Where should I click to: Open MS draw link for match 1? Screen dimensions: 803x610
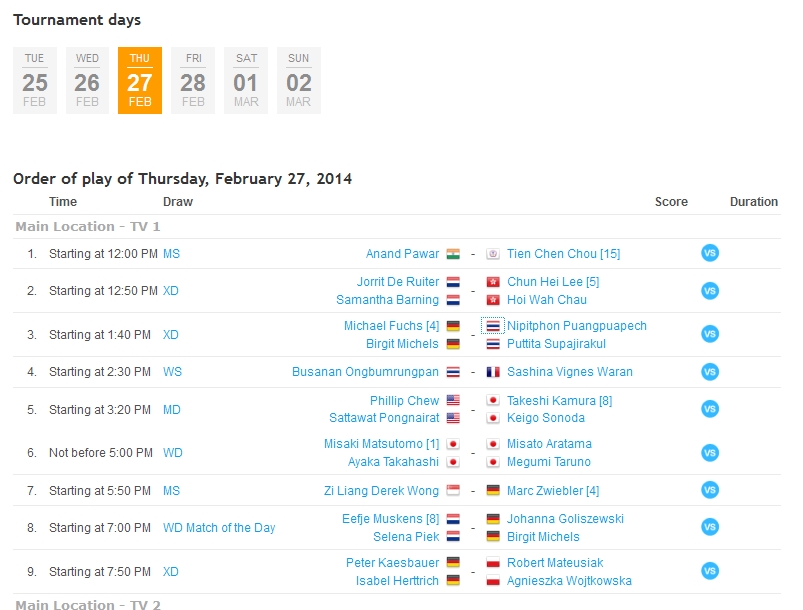[x=171, y=254]
